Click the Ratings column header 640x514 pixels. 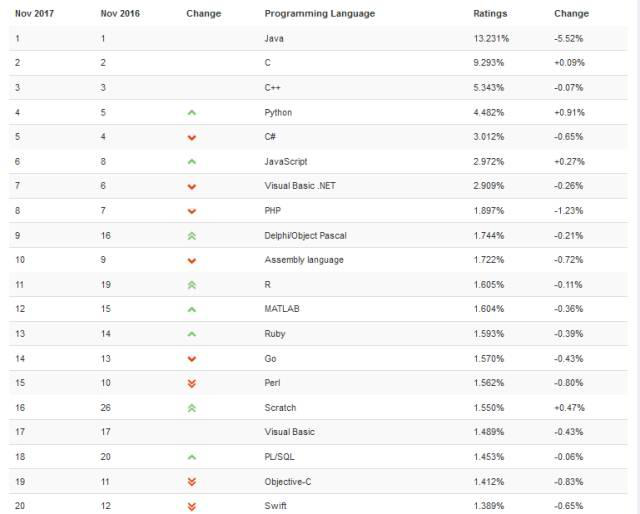tap(490, 14)
